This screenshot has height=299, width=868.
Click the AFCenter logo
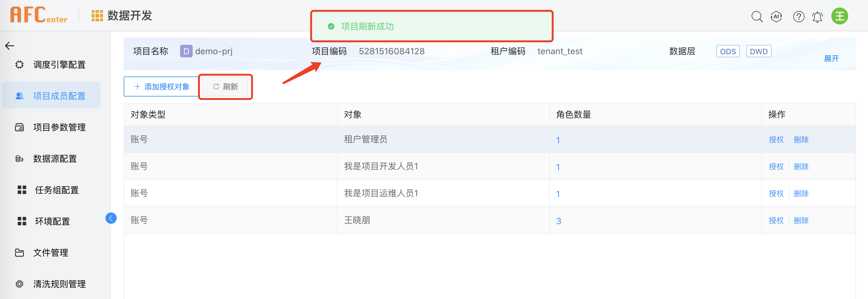39,15
